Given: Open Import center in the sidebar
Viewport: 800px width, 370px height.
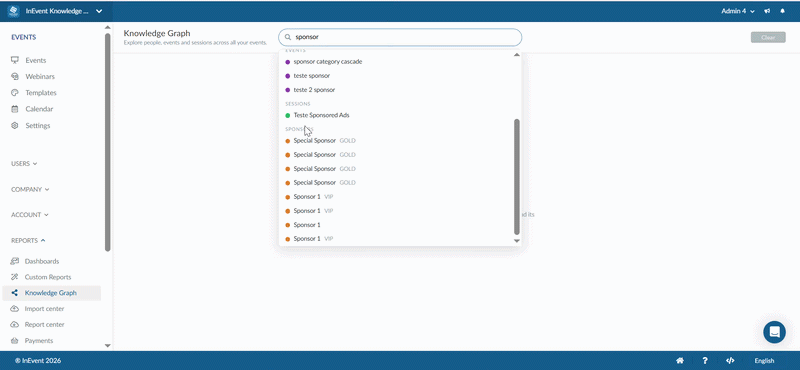Looking at the screenshot, I should point(44,309).
